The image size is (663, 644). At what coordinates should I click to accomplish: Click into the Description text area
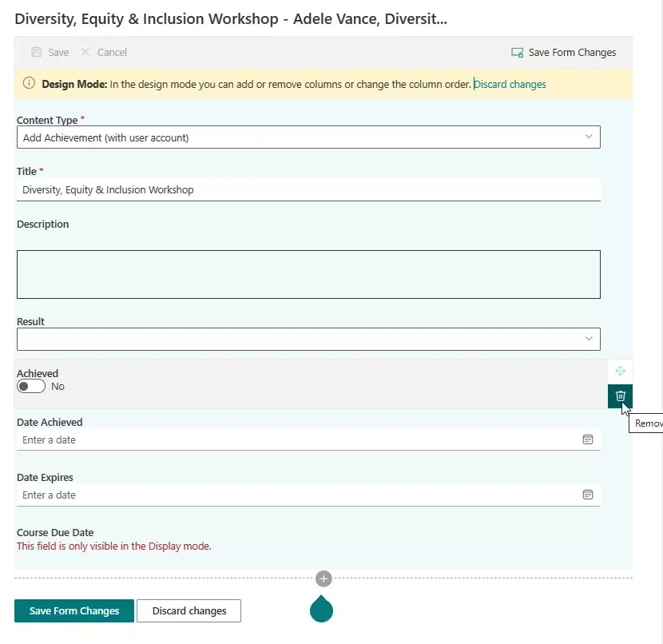click(308, 274)
